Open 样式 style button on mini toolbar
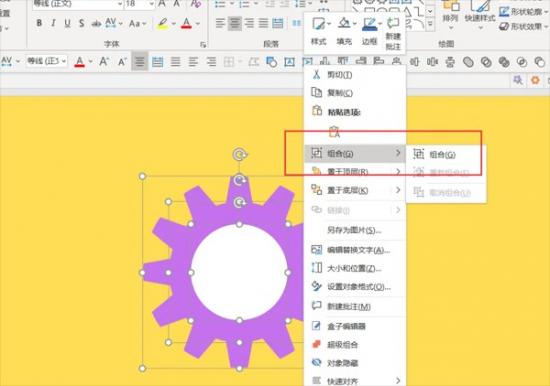This screenshot has width=550, height=386. (319, 31)
